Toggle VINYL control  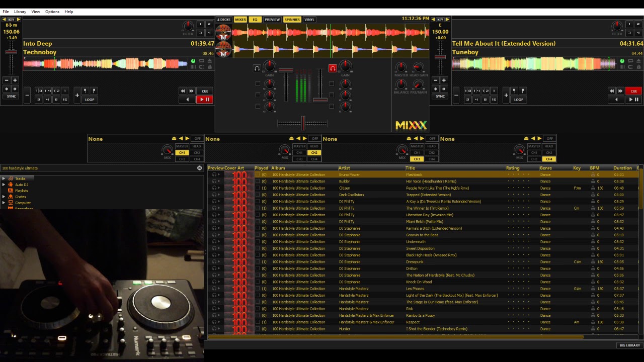(309, 20)
